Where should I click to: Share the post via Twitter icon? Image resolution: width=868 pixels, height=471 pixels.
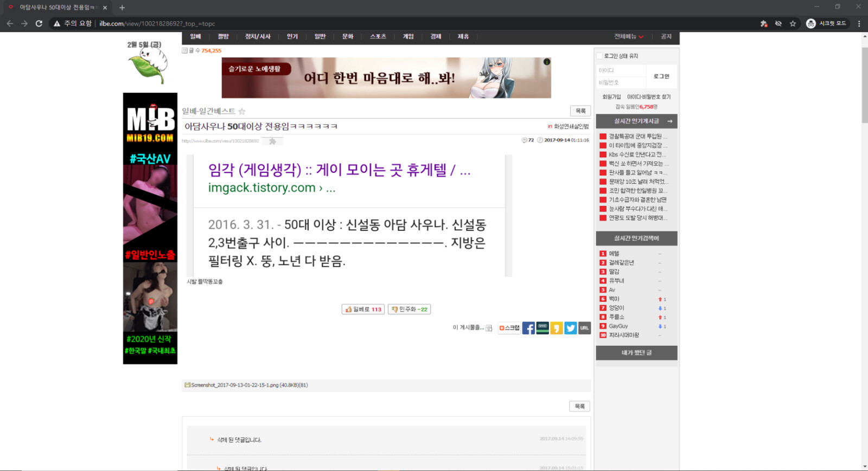[x=570, y=328]
